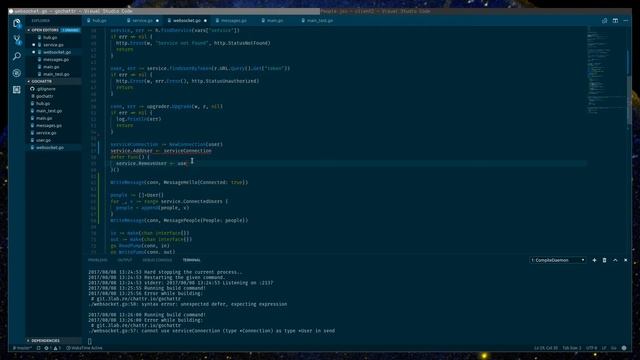Split the editor with the split icon
Screen dimensions: 640x360
tap(615, 20)
